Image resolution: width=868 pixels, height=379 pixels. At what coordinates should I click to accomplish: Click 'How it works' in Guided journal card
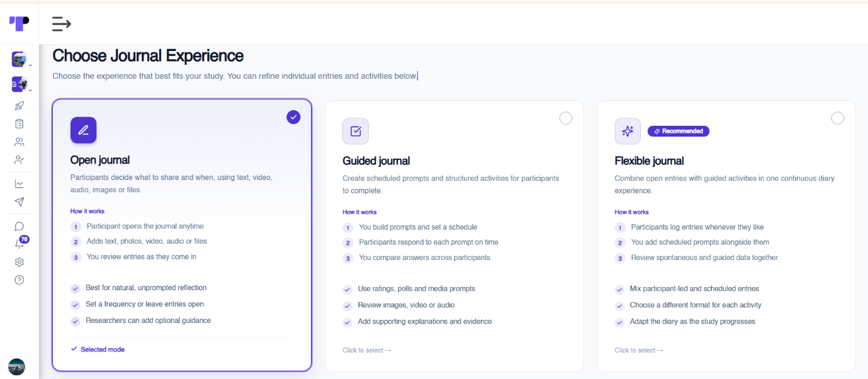(359, 212)
